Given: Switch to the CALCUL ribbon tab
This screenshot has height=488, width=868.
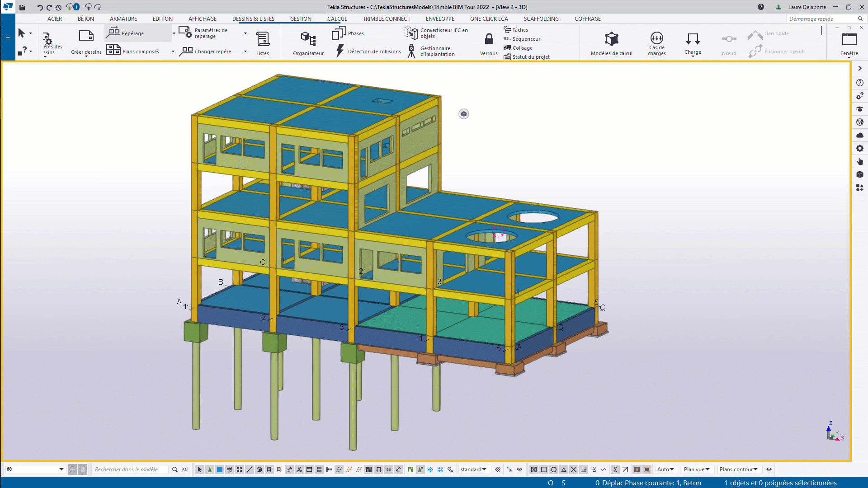Looking at the screenshot, I should point(337,19).
